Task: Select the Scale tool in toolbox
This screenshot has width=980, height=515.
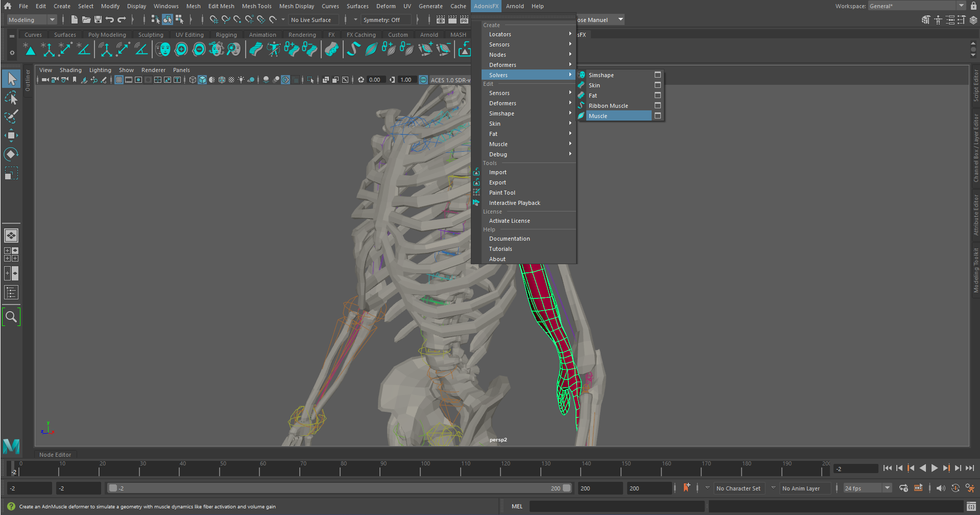Action: [x=11, y=173]
